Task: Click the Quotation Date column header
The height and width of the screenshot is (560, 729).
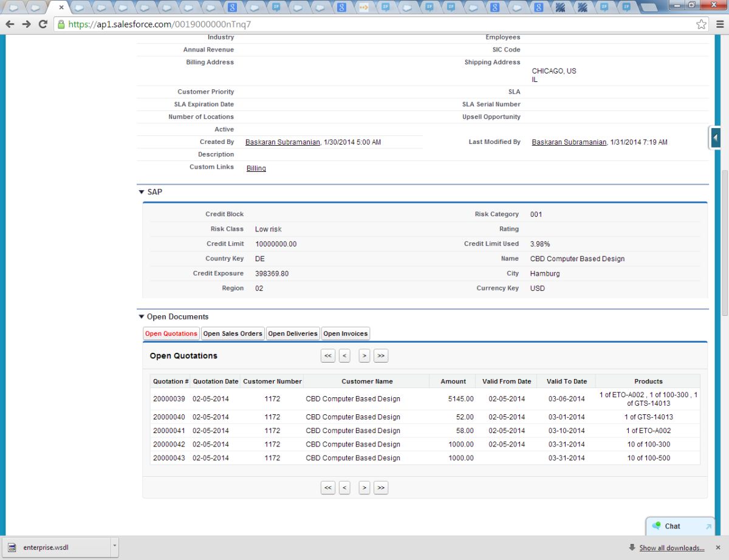Action: pos(216,381)
